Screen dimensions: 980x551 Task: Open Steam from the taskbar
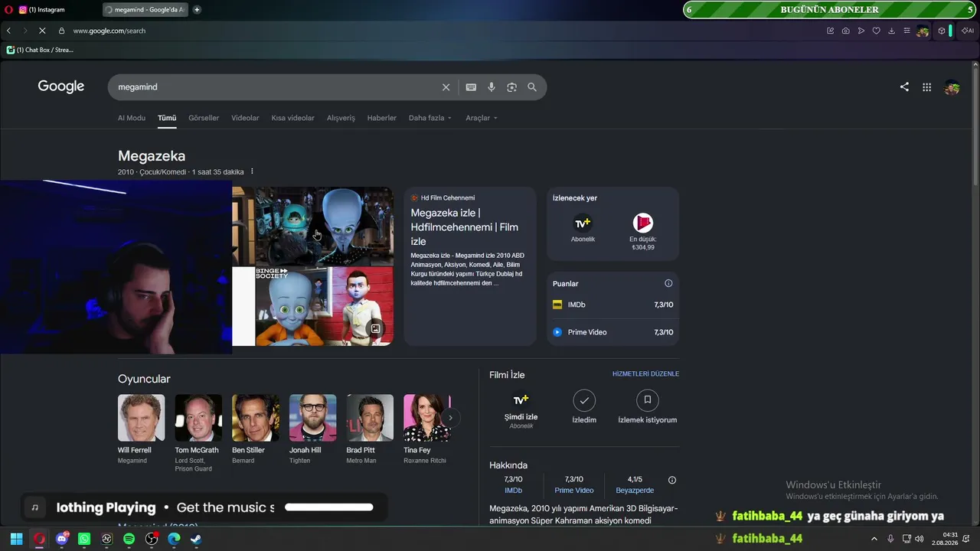pos(196,539)
